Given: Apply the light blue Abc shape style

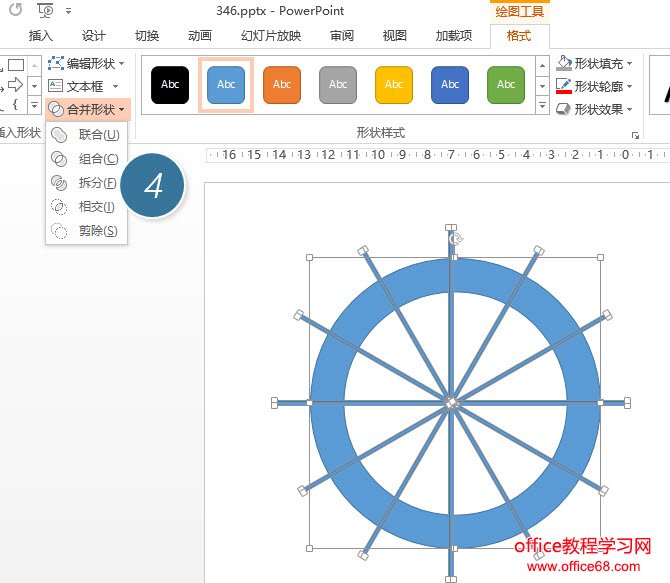Looking at the screenshot, I should pos(226,85).
